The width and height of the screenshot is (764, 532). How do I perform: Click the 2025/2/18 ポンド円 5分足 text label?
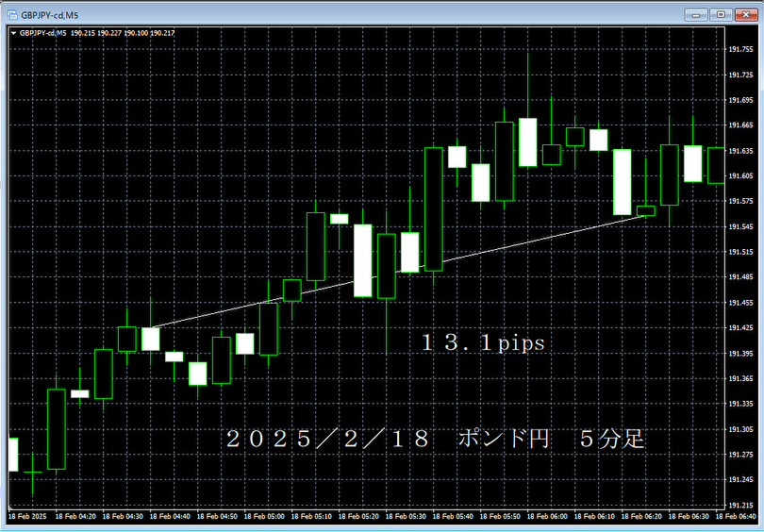click(x=435, y=439)
